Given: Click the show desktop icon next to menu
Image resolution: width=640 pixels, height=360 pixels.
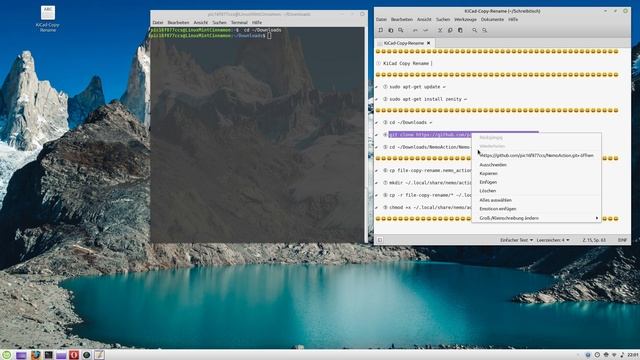Looking at the screenshot, I should (21, 355).
